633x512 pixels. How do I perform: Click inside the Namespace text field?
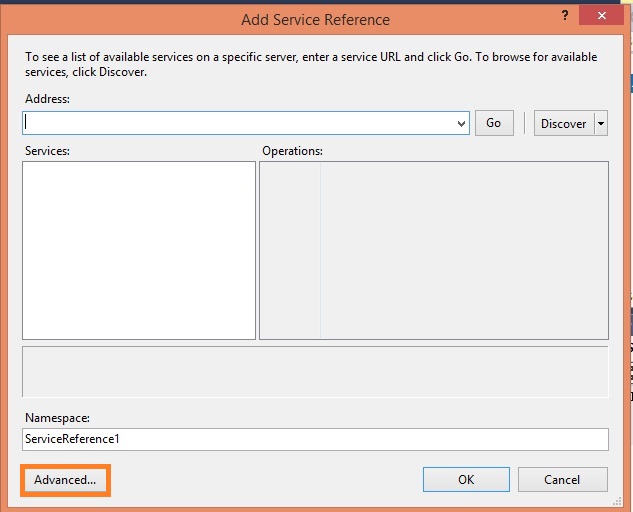tap(315, 439)
